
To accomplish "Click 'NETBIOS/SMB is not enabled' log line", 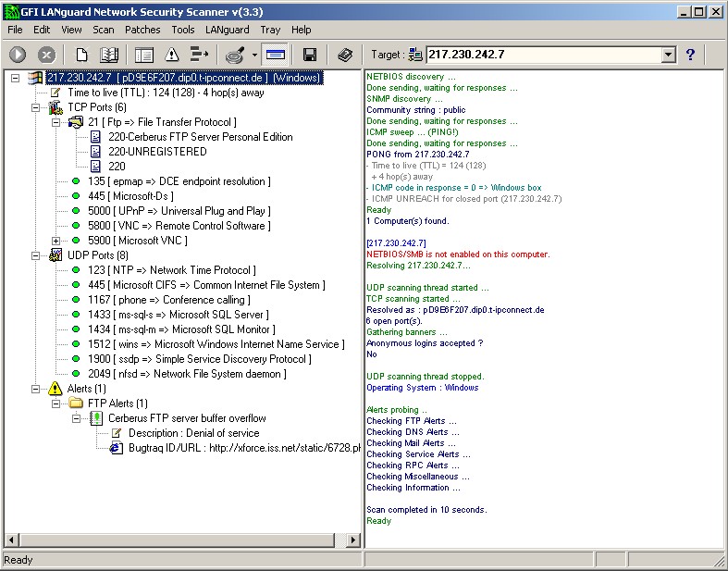I will (458, 254).
